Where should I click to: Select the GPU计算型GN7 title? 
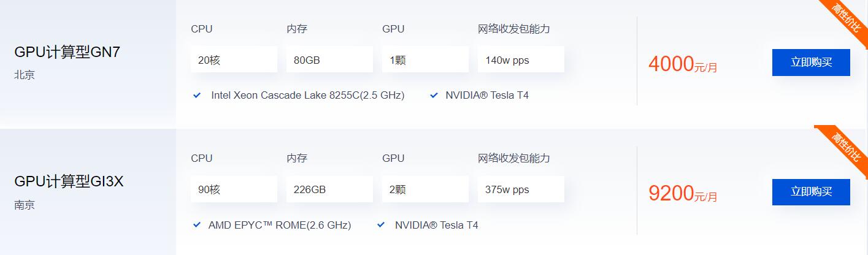point(67,53)
